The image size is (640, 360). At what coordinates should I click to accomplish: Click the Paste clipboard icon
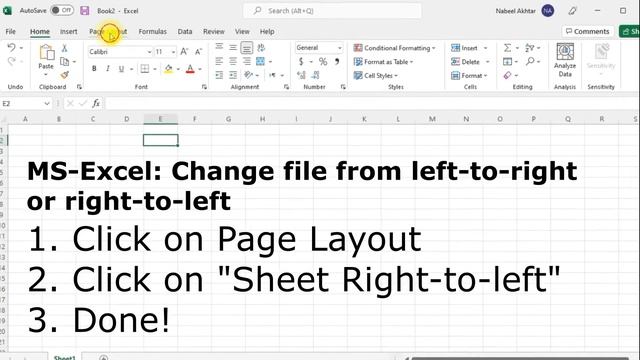46,52
